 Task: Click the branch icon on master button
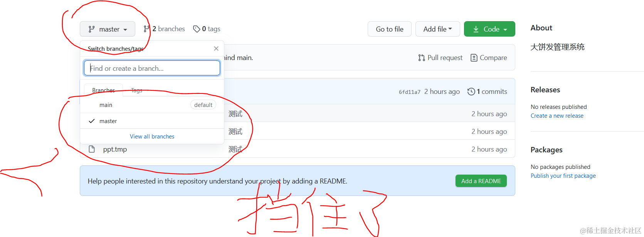click(91, 29)
